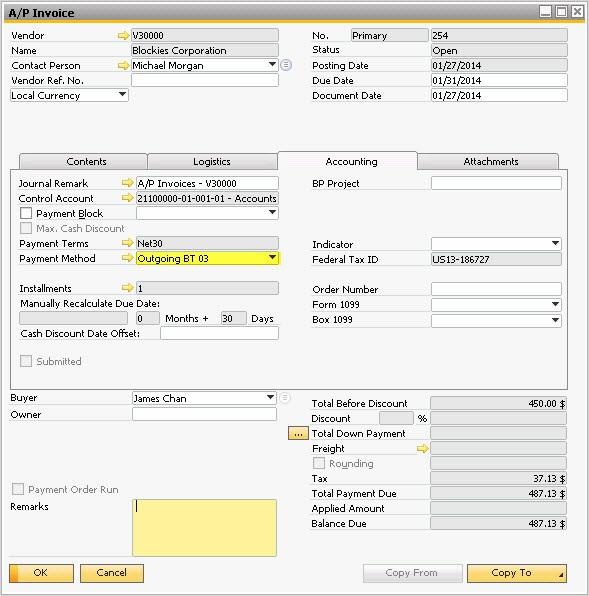This screenshot has height=596, width=589.
Task: Check the Payment Order Run box
Action: 18,489
